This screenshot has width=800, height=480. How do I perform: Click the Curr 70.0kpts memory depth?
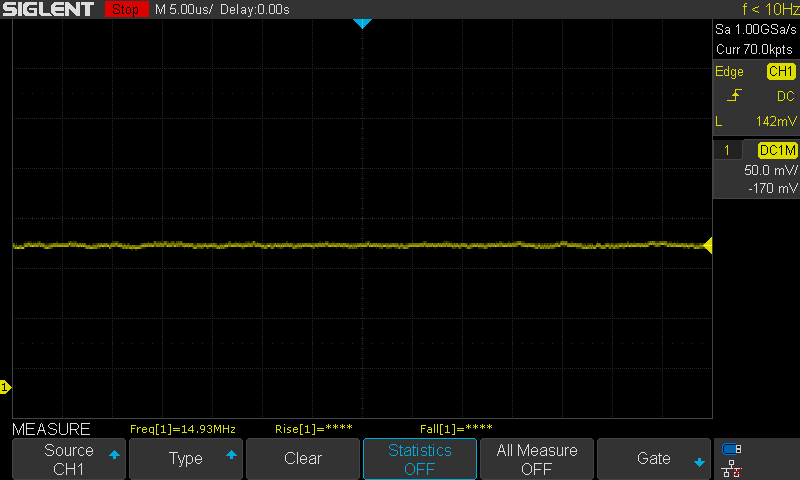755,49
